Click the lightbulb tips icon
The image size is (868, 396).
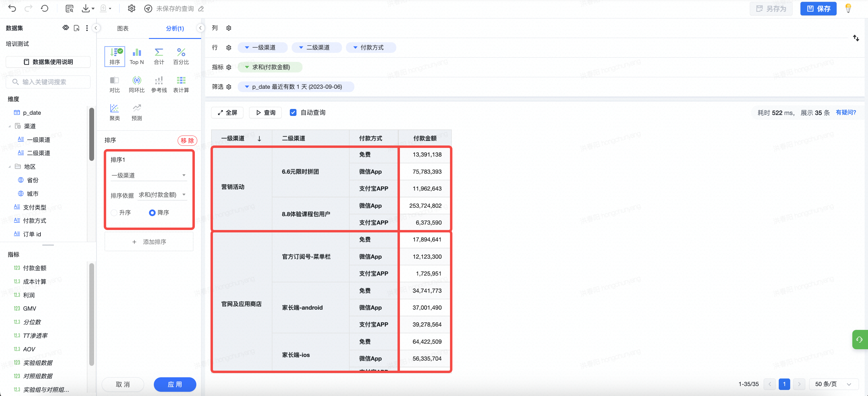click(x=848, y=8)
